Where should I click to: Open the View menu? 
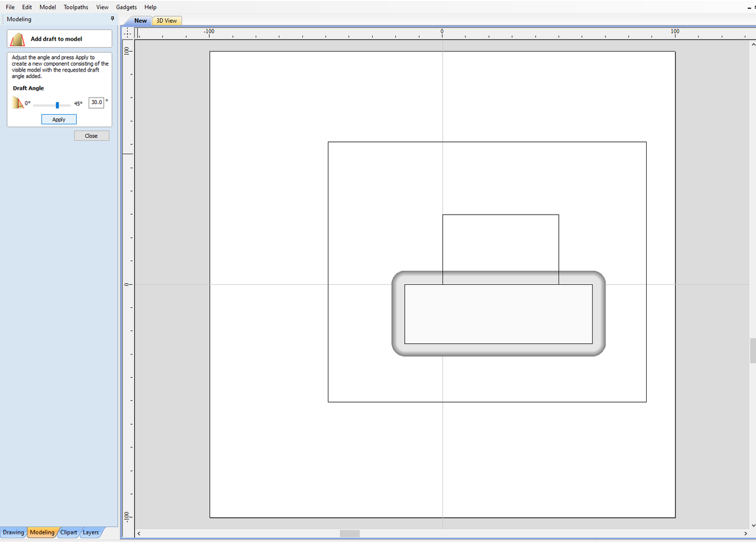(102, 7)
